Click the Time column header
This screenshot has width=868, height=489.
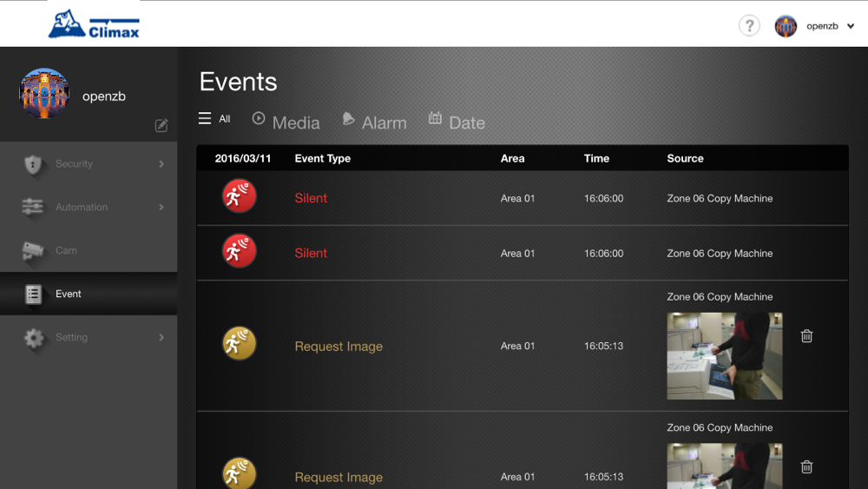click(x=597, y=158)
